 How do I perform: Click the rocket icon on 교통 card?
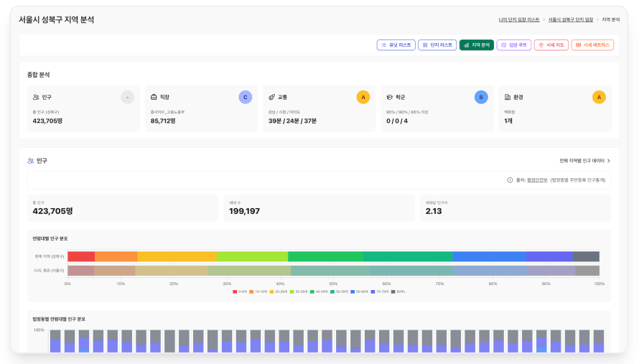272,97
